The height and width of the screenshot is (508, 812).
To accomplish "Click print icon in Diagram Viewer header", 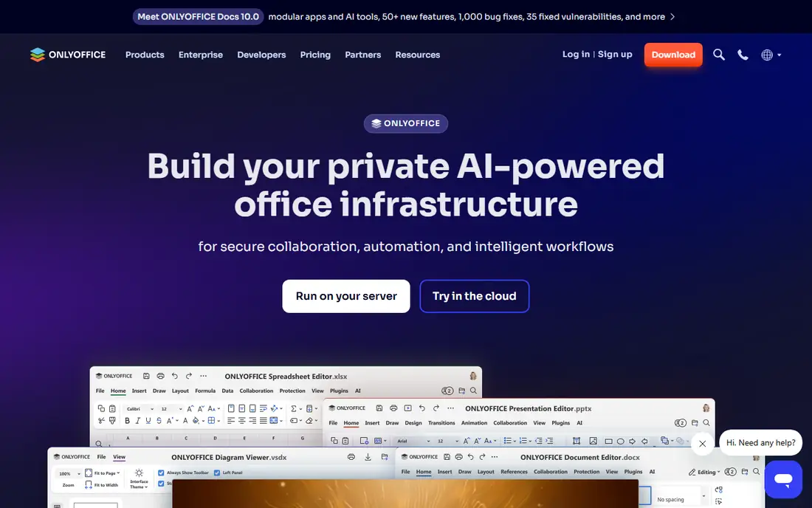I will click(x=351, y=457).
